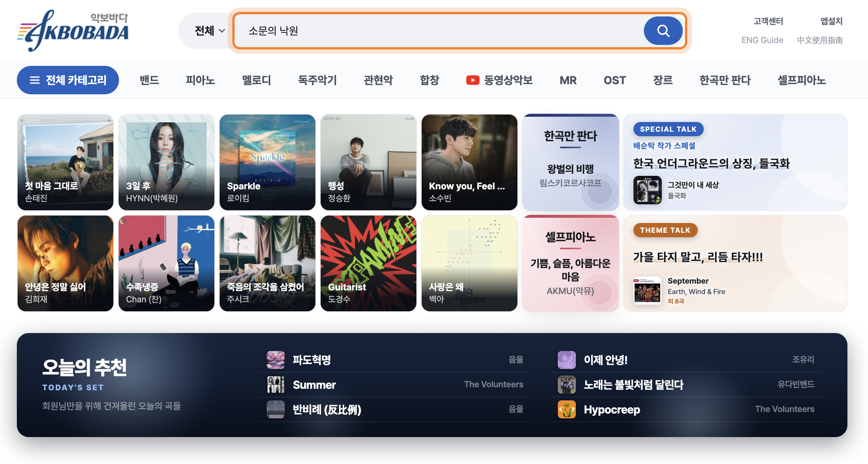This screenshot has height=464, width=868.
Task: Select the 합창 category
Action: [x=430, y=80]
